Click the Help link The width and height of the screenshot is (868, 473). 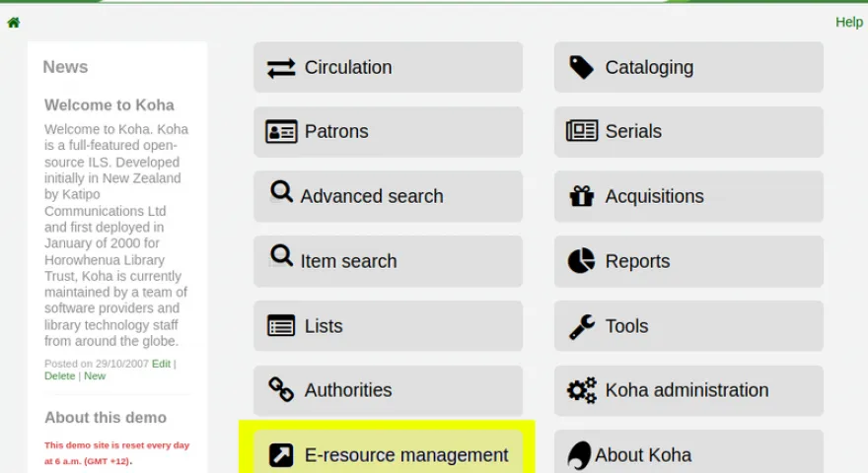pos(849,22)
